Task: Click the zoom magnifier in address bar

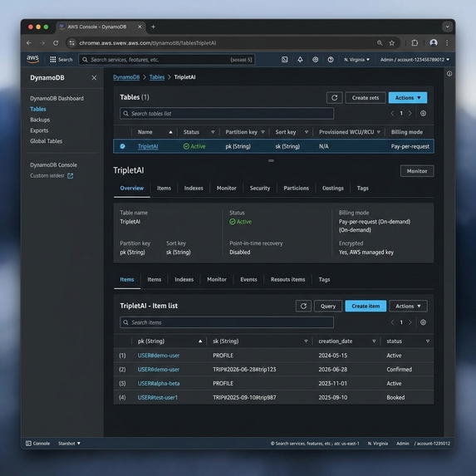Action: point(380,43)
